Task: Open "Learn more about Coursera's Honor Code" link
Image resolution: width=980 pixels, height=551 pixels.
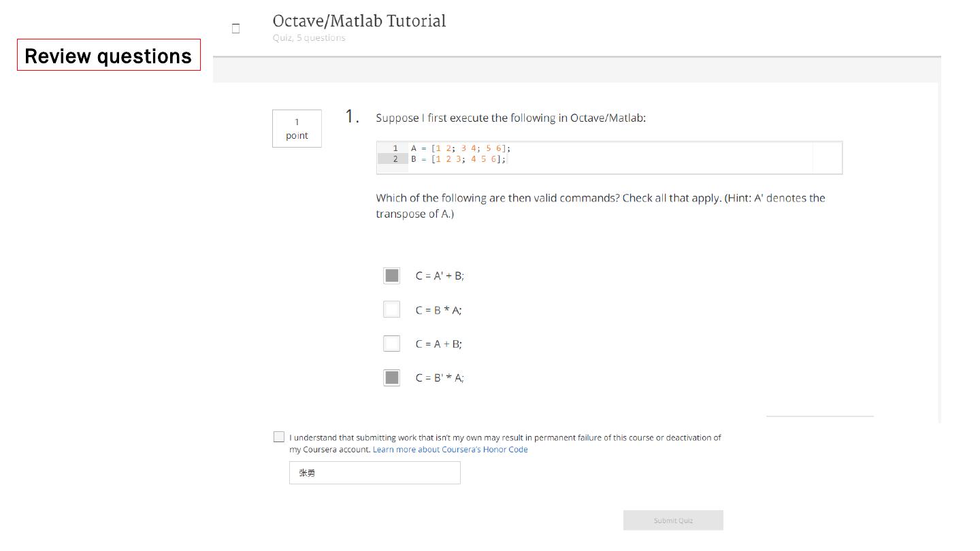Action: coord(450,450)
